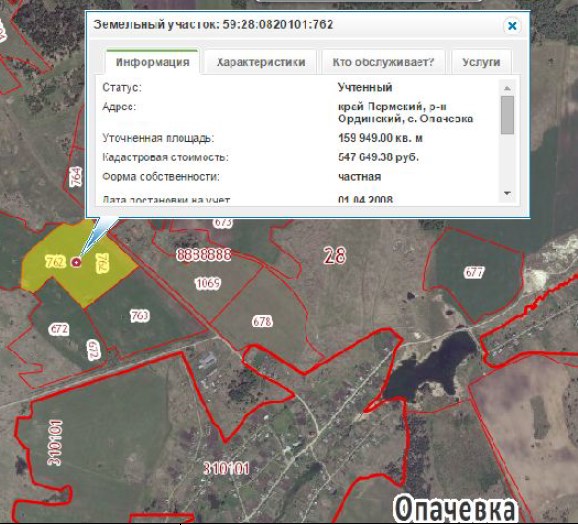
Task: Select parcel labeled 1069 on map
Action: [208, 283]
